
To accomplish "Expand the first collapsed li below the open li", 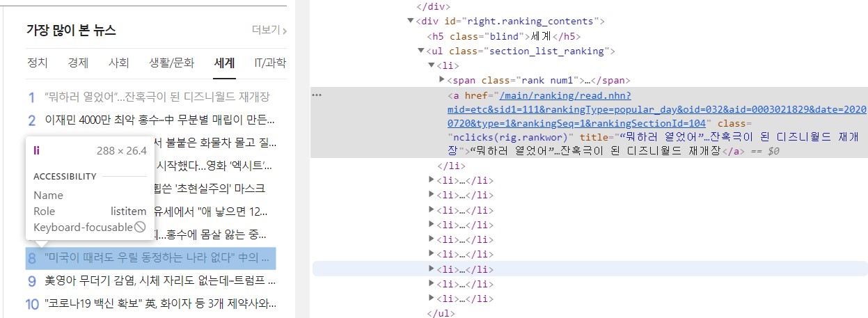I will click(432, 181).
